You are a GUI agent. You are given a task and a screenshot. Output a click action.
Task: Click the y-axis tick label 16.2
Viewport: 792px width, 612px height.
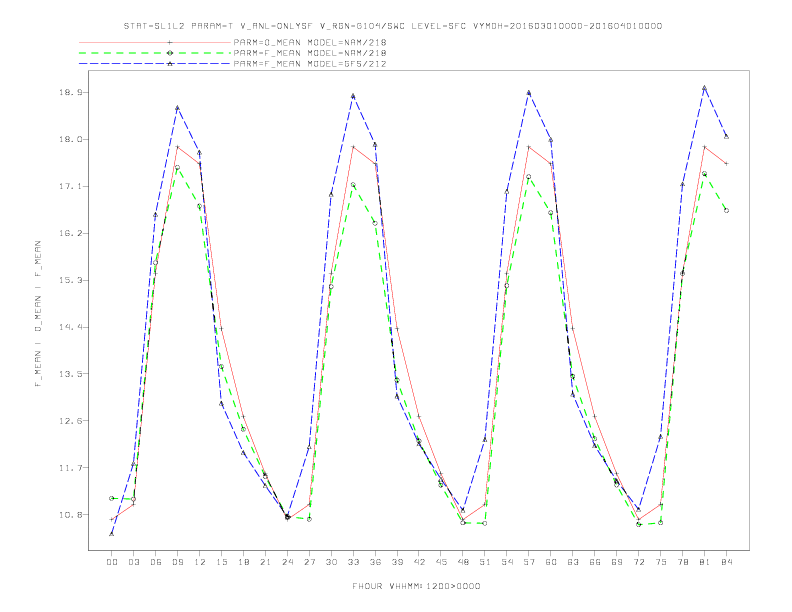(x=71, y=233)
